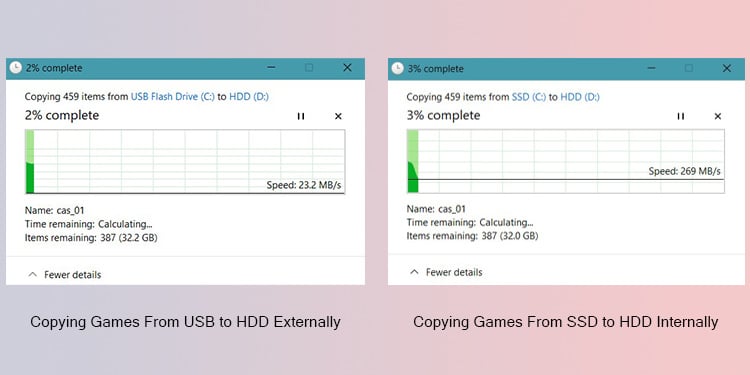
Task: Click the clock icon in 2% complete title bar
Action: click(x=16, y=67)
